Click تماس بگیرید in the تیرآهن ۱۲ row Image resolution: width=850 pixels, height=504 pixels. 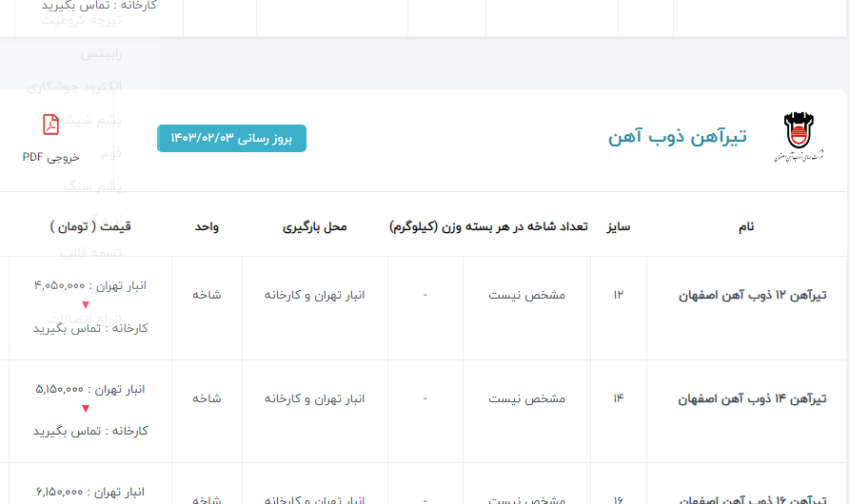[x=63, y=327]
